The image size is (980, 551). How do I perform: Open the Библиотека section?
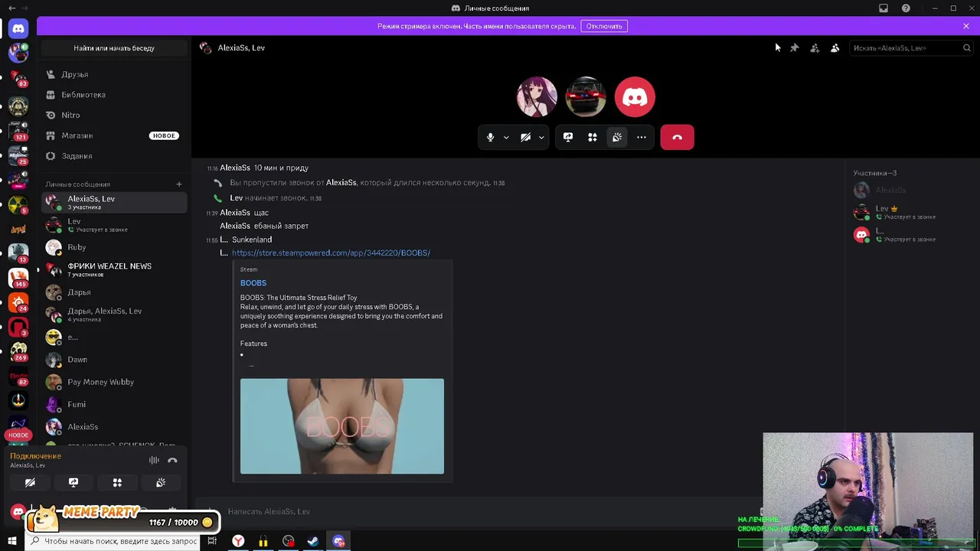pos(114,95)
